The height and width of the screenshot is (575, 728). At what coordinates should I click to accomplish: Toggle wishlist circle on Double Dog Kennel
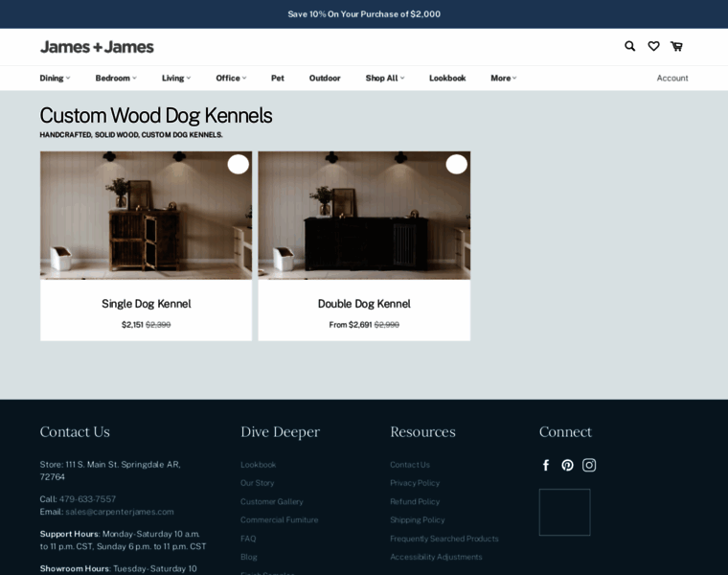click(456, 164)
